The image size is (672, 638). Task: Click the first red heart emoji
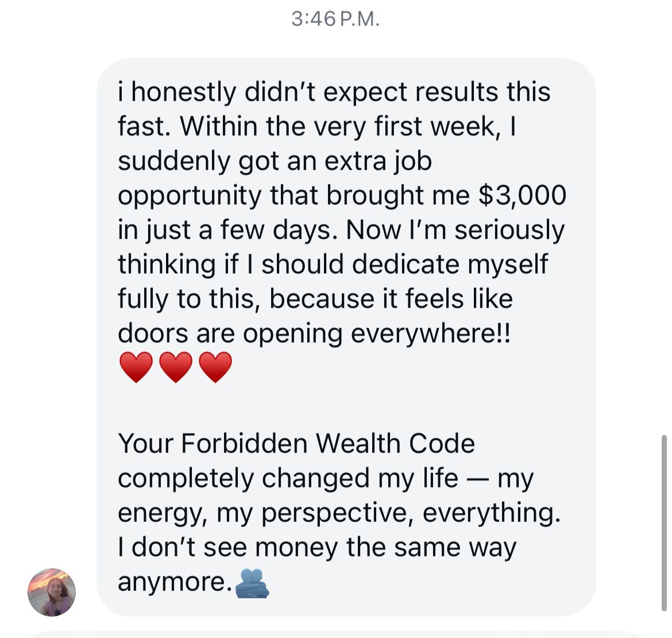click(x=136, y=368)
